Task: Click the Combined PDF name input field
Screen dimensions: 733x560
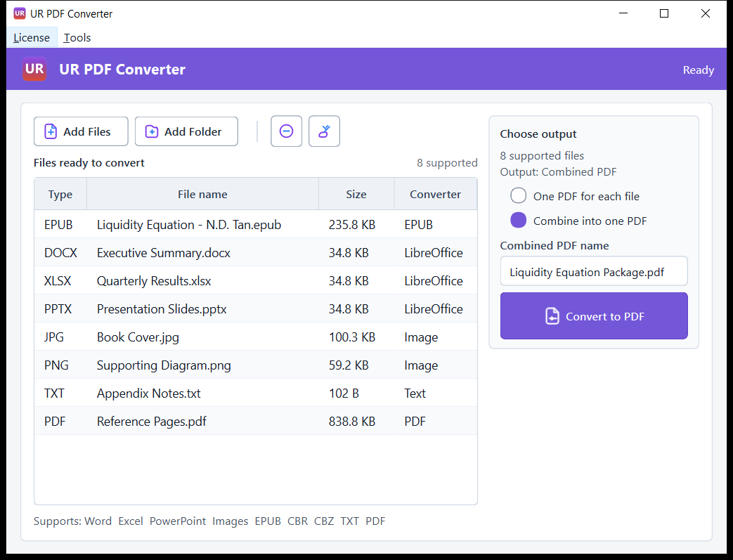Action: [x=594, y=271]
